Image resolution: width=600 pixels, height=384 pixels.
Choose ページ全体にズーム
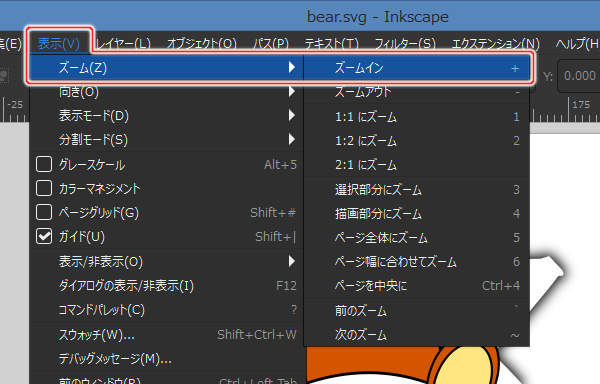tap(417, 238)
